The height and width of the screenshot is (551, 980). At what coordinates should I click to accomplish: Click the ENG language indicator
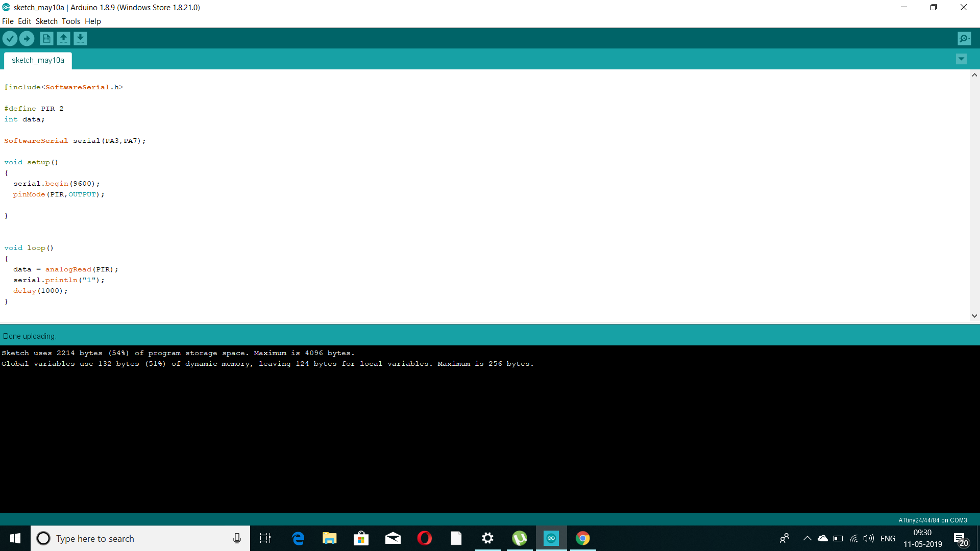(x=888, y=538)
